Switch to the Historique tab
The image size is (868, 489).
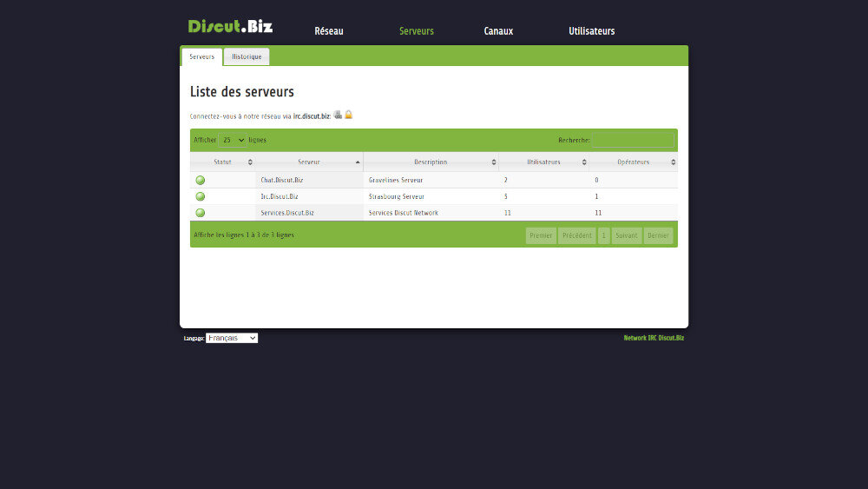(247, 57)
